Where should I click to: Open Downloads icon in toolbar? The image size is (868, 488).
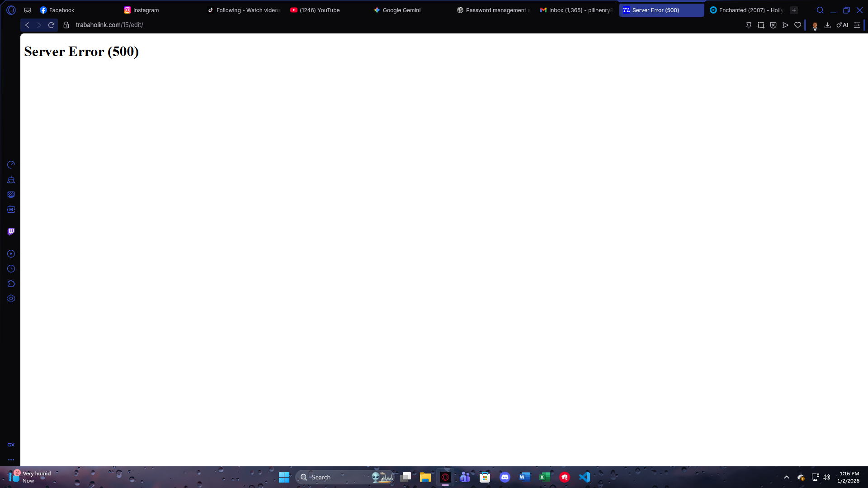(827, 25)
